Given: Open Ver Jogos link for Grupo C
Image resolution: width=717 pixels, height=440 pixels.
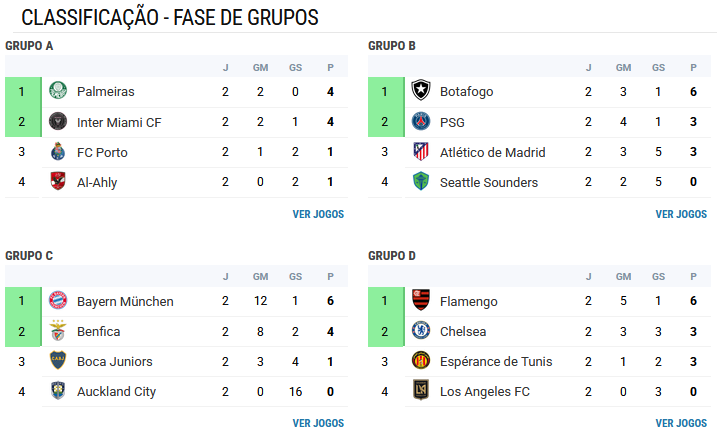Looking at the screenshot, I should click(x=318, y=423).
